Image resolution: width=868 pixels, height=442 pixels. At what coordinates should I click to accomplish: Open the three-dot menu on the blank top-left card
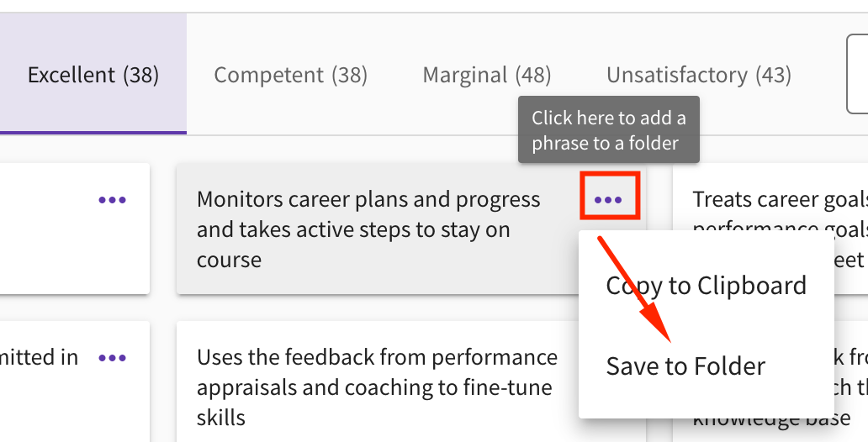(x=113, y=200)
